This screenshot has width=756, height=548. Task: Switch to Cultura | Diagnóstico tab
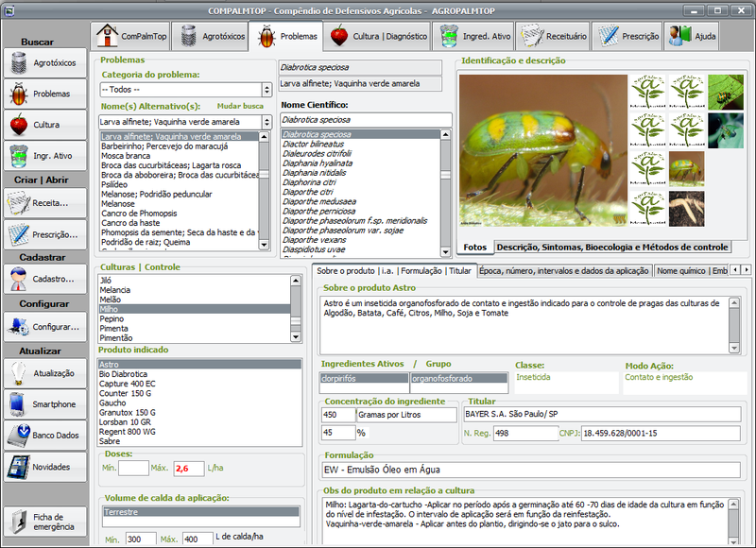tap(377, 36)
